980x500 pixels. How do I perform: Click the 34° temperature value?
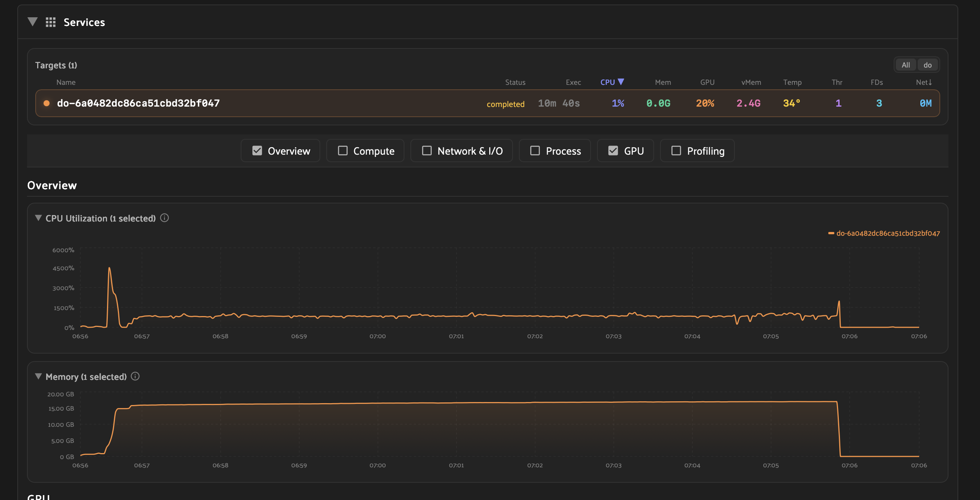[792, 103]
